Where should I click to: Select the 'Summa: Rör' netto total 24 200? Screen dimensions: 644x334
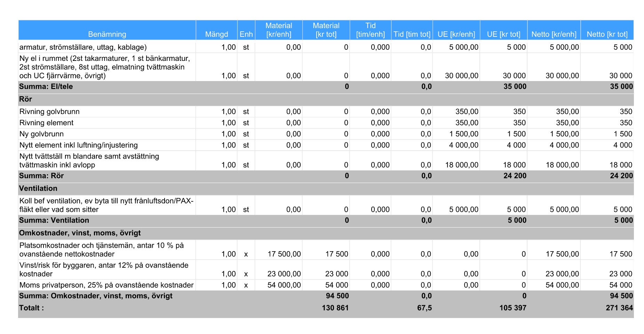(621, 176)
